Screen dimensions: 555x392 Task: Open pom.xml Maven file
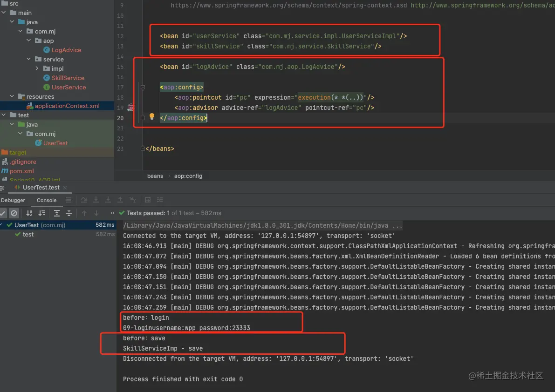(21, 171)
